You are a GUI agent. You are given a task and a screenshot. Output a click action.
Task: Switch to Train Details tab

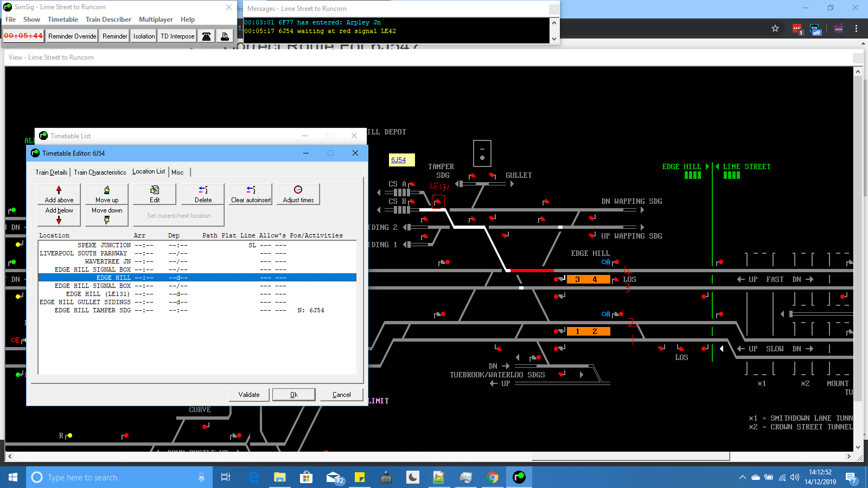(52, 172)
